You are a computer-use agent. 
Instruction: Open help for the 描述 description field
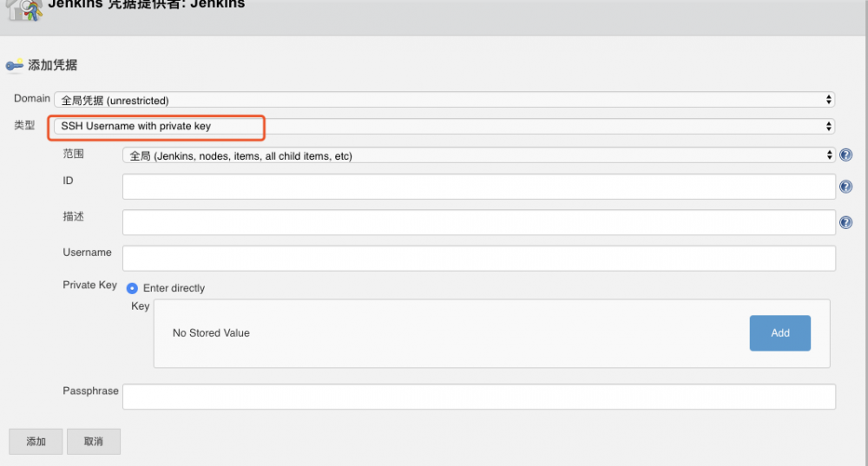(x=845, y=222)
